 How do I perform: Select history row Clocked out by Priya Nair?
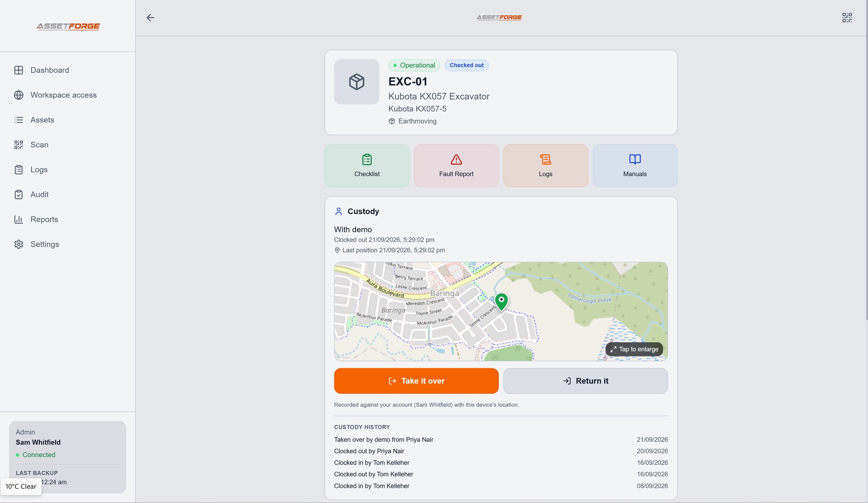pyautogui.click(x=501, y=451)
